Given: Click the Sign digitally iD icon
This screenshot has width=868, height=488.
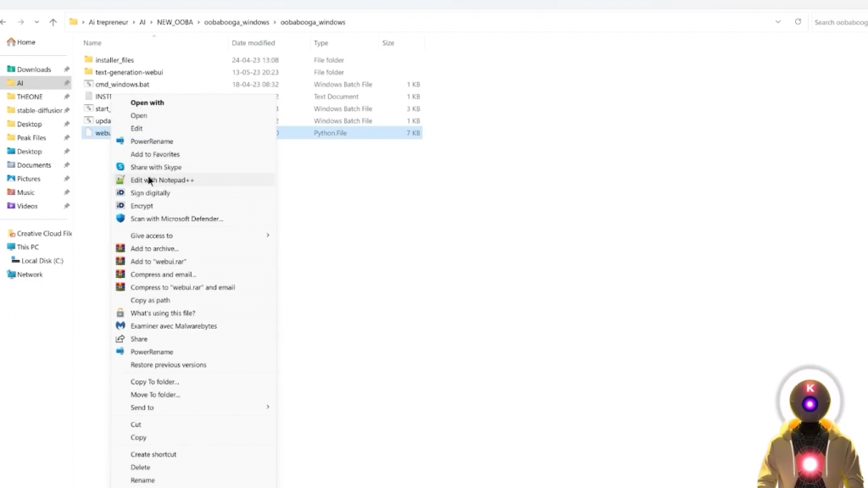Looking at the screenshot, I should pyautogui.click(x=120, y=192).
